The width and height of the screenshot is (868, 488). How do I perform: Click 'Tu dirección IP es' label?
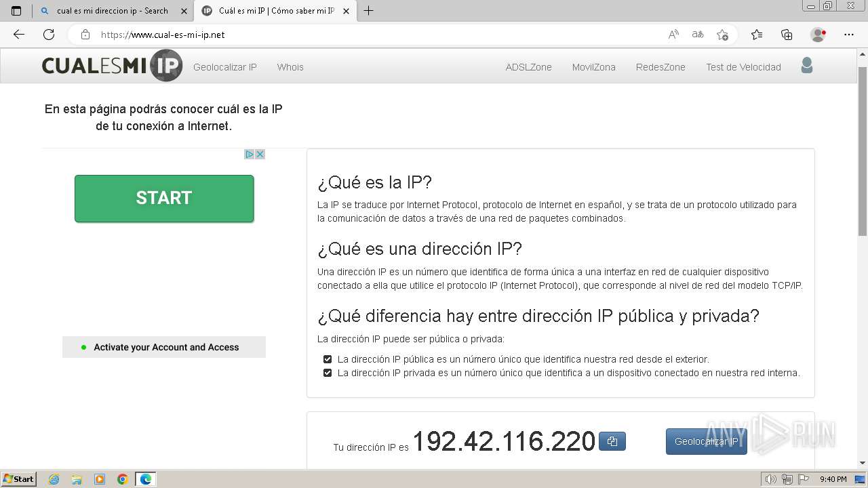click(371, 447)
